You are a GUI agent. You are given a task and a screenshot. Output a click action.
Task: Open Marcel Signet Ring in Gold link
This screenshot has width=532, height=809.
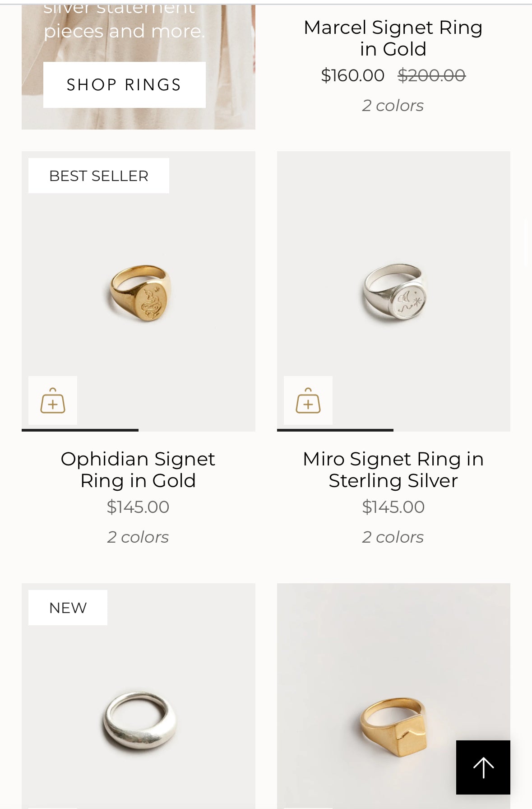pos(393,38)
